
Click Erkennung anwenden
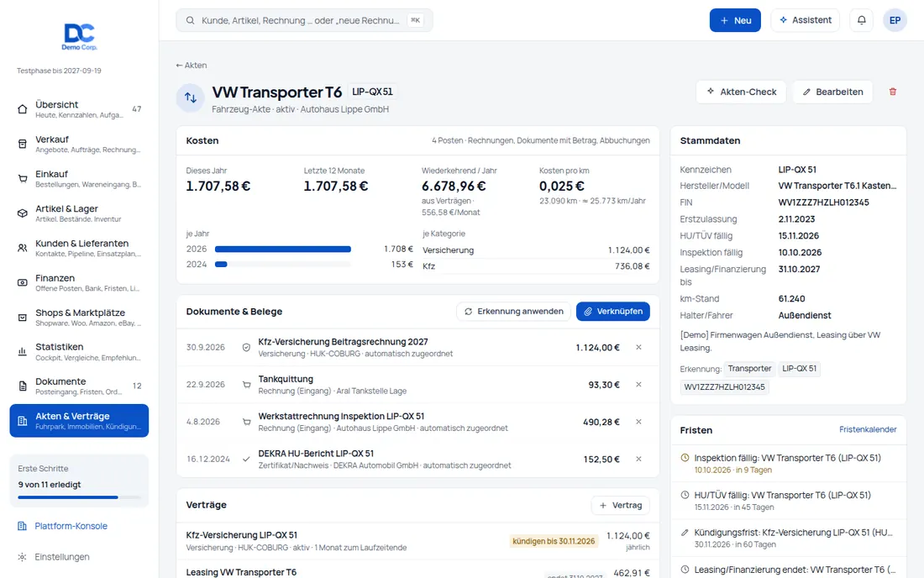coord(513,312)
